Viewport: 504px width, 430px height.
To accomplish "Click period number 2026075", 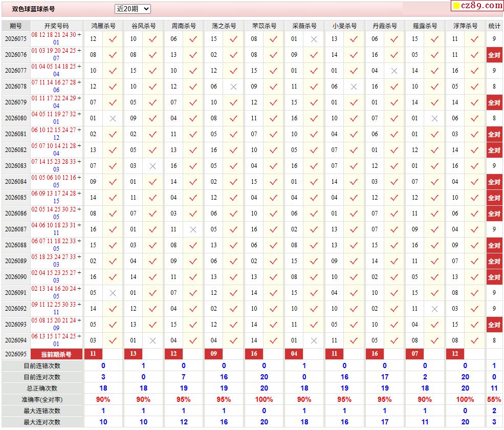I will coord(16,38).
